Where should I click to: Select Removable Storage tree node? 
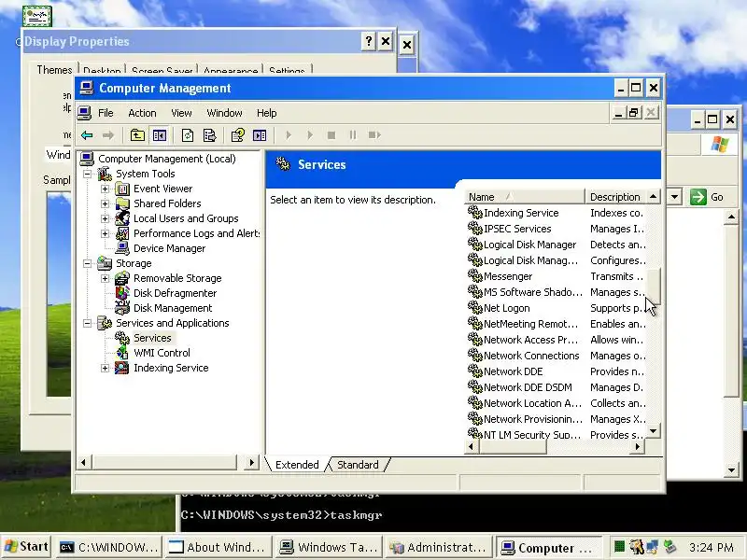tap(177, 278)
